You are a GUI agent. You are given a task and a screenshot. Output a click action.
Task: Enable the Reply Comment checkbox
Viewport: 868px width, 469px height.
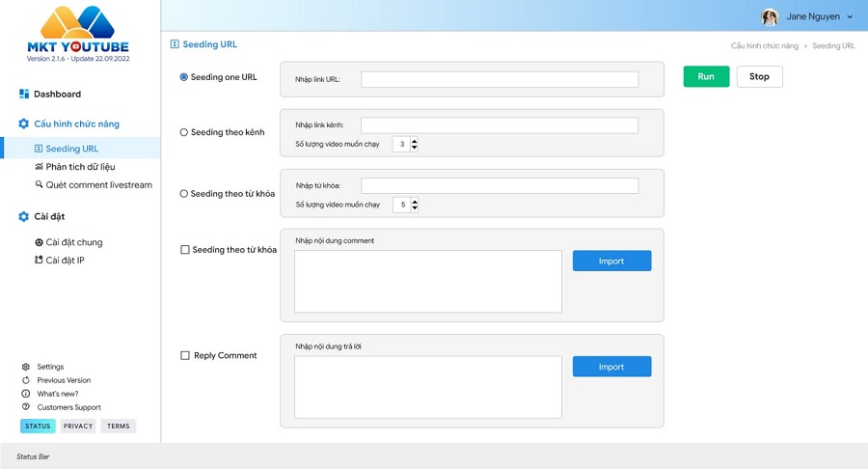(x=185, y=356)
